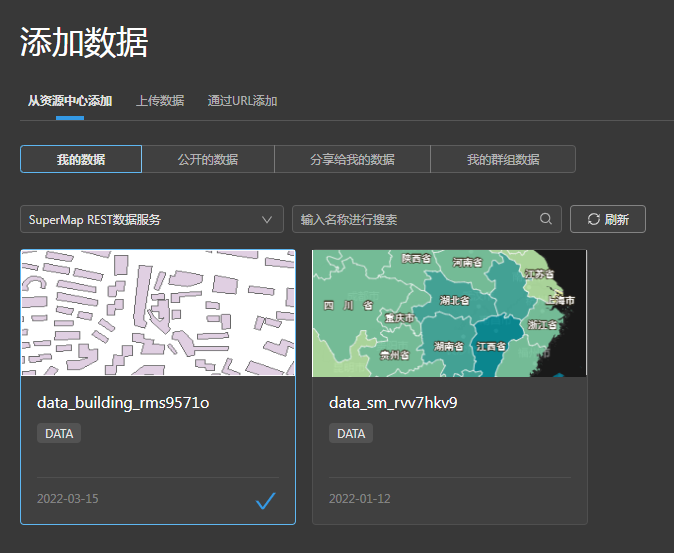Select the 公开的数据 filter option

click(x=208, y=159)
